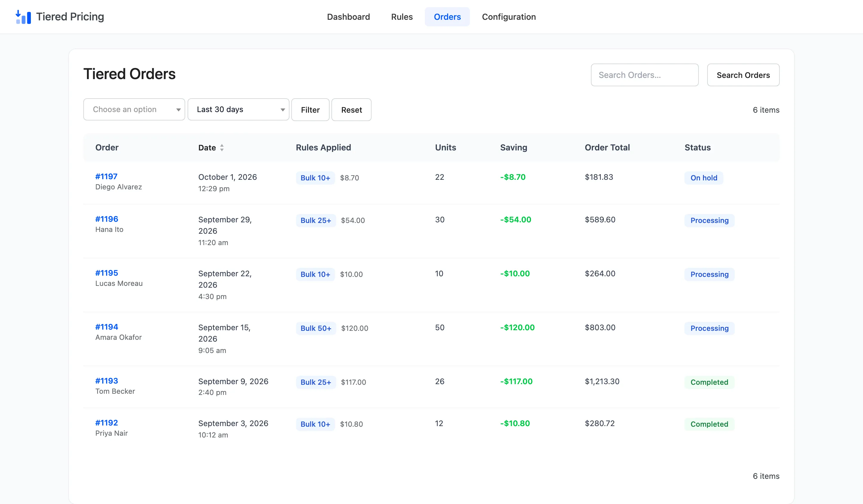This screenshot has width=863, height=504.
Task: Click the Tiered Orders heading
Action: tap(129, 74)
